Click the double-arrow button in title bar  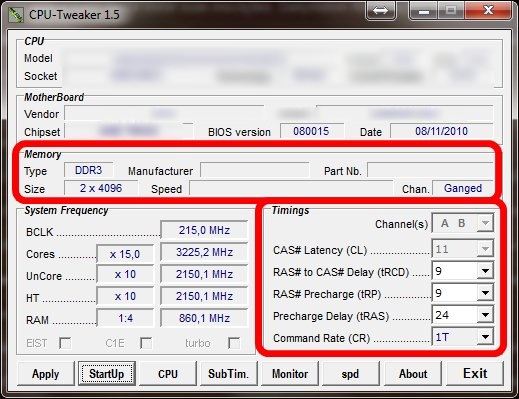(380, 11)
